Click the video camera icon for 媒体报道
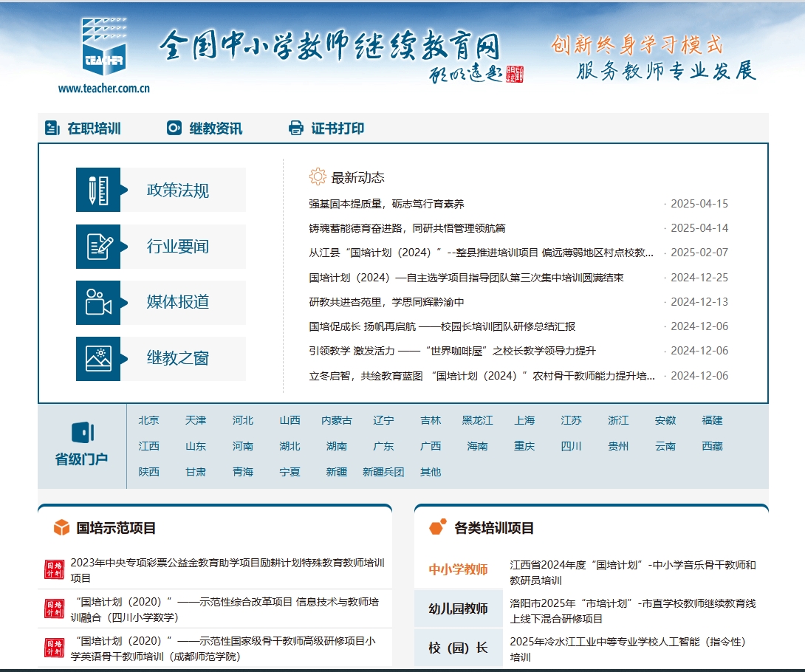The height and width of the screenshot is (672, 805). 98,302
